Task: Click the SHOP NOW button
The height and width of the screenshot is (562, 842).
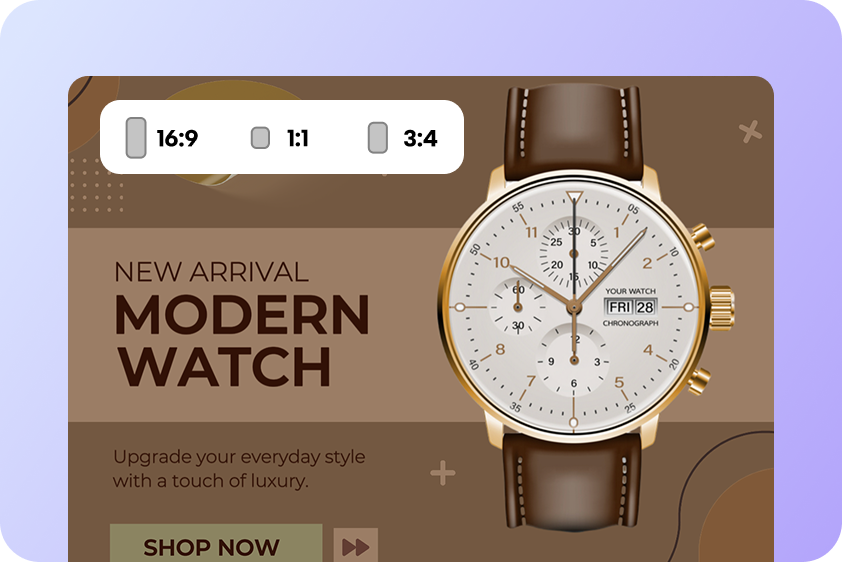Action: point(216,543)
